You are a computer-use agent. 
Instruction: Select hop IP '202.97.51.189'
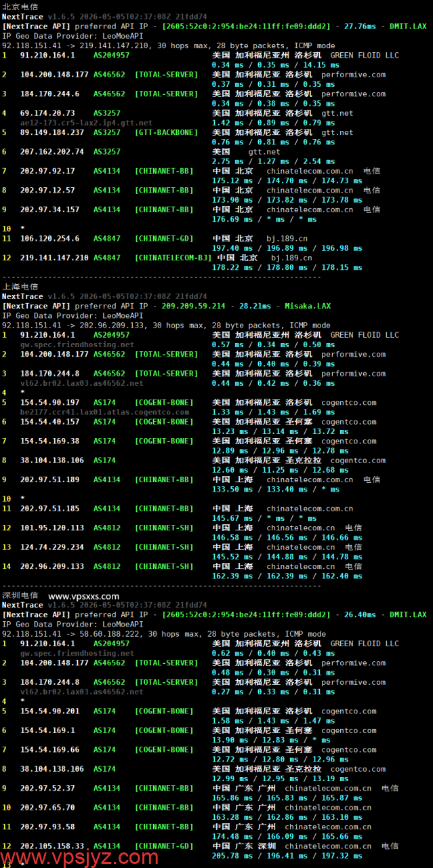pyautogui.click(x=49, y=479)
